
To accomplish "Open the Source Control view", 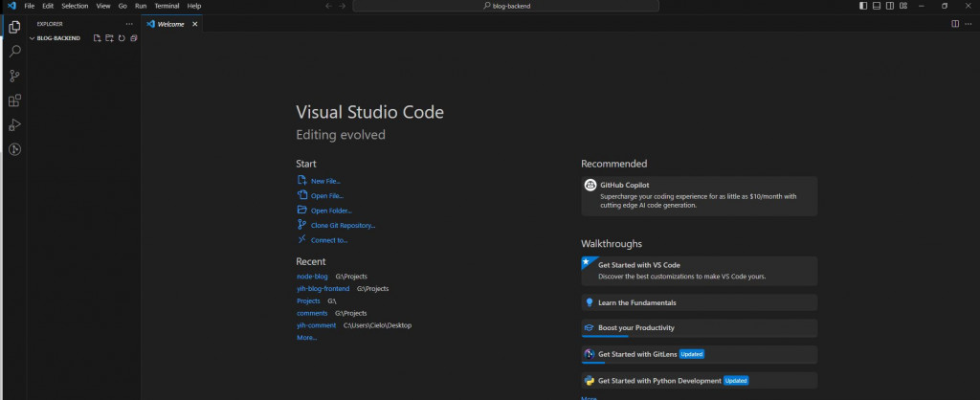I will (x=14, y=76).
